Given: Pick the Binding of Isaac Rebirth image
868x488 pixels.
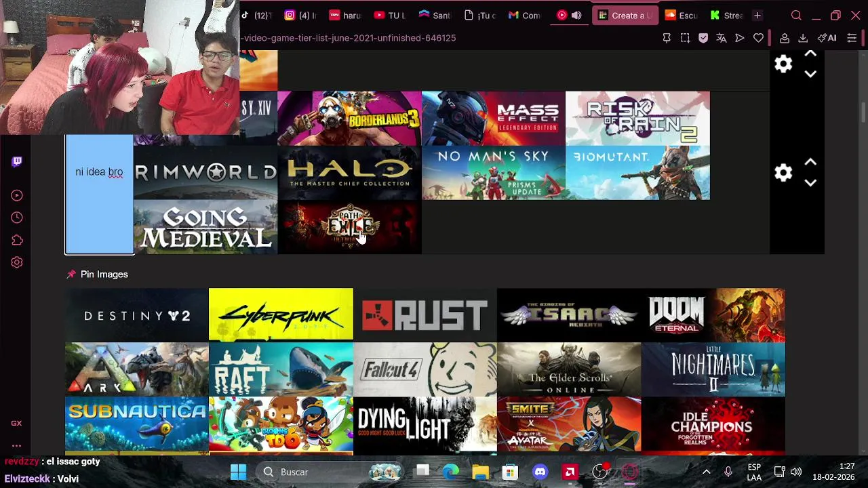Looking at the screenshot, I should [x=569, y=314].
